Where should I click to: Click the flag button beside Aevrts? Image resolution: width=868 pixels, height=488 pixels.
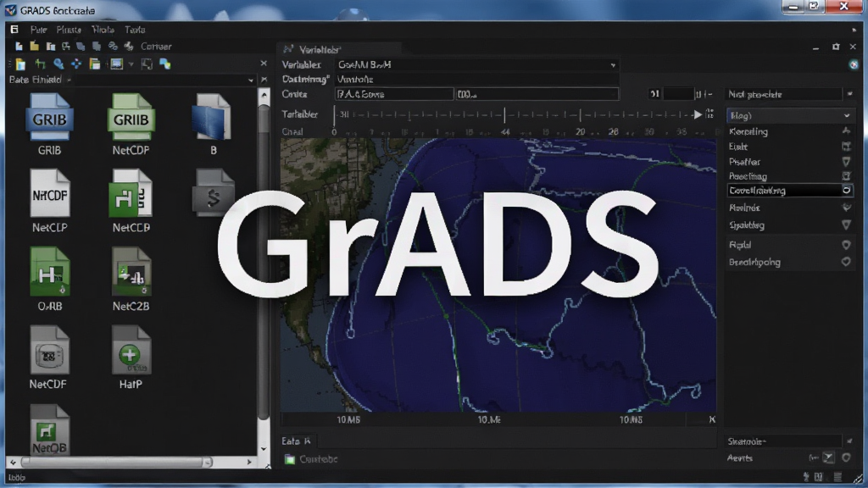828,457
